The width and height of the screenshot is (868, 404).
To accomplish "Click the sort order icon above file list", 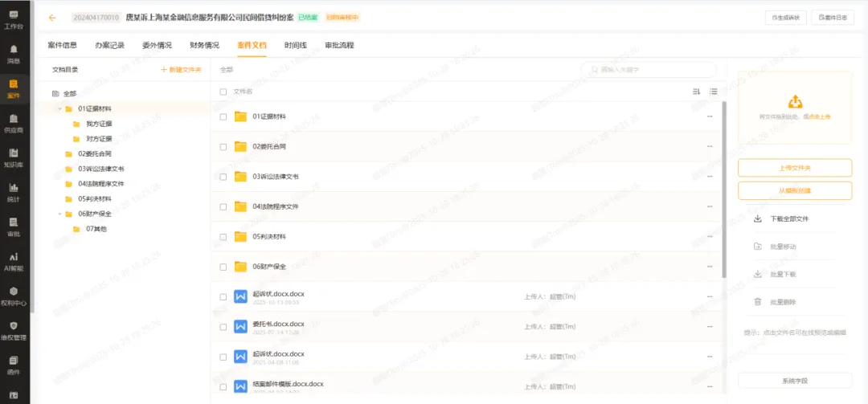I will 696,92.
